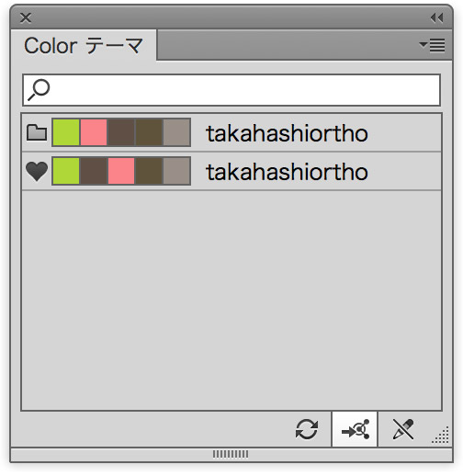
Task: Click the heart icon beside second takahashiortho theme
Action: click(37, 172)
